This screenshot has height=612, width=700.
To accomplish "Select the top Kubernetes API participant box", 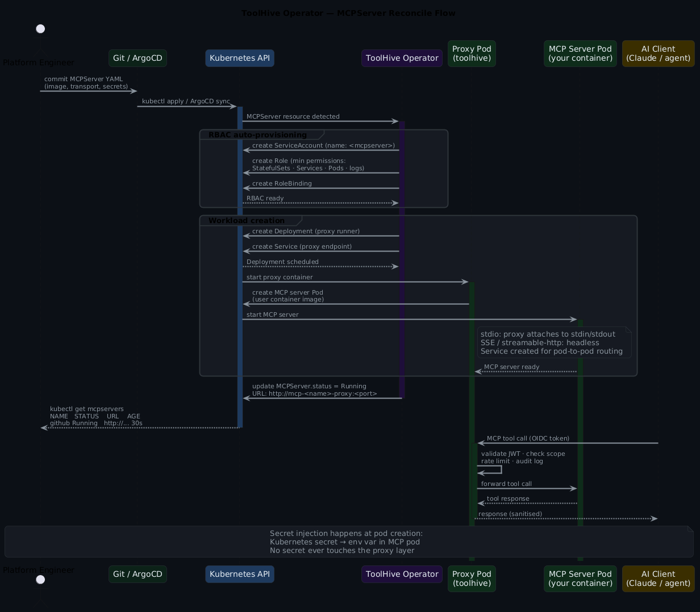I will (x=240, y=58).
